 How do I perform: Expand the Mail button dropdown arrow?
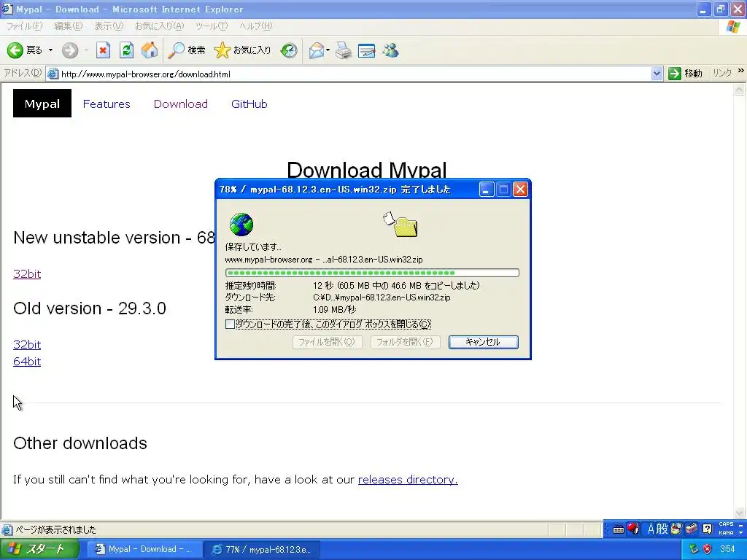(328, 50)
